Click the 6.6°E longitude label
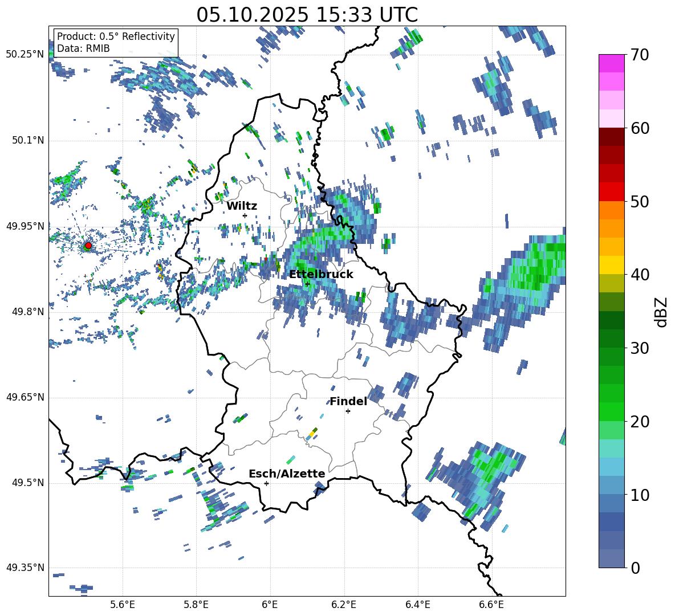Viewport: 675px width, 616px height. coord(491,605)
